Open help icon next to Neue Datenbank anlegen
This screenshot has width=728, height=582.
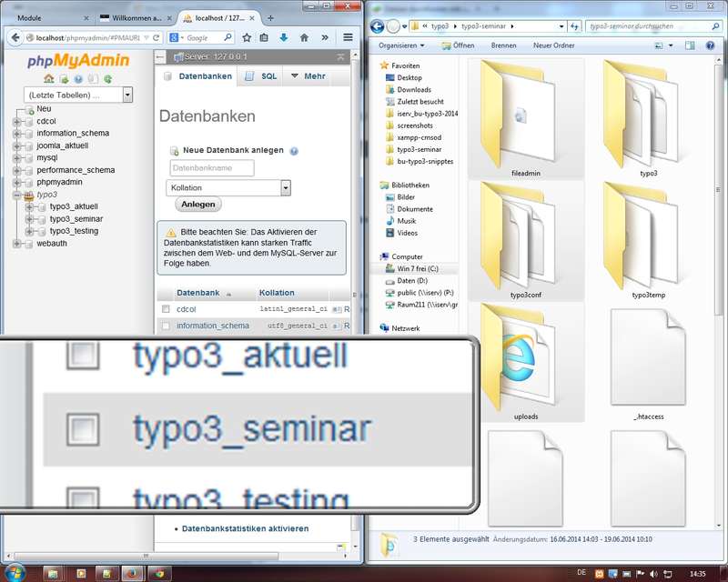point(294,151)
